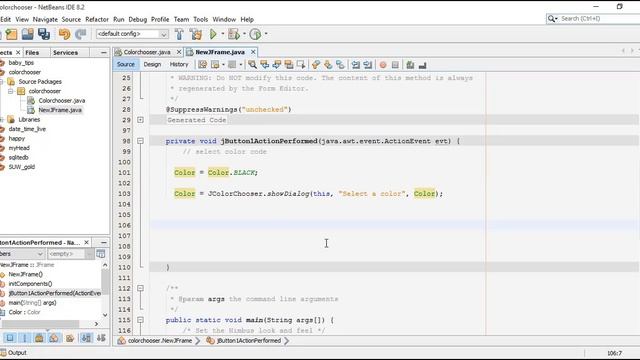Click the New Project toolbar icon
This screenshot has width=640, height=360.
11,34
